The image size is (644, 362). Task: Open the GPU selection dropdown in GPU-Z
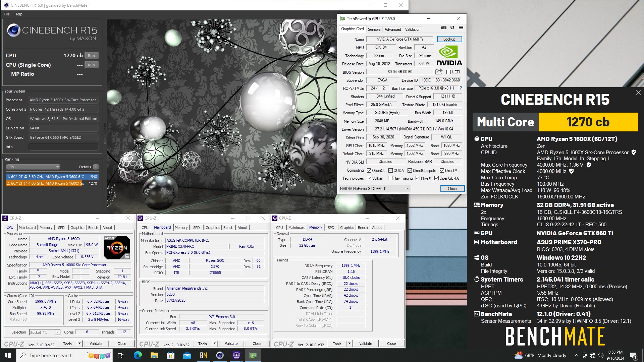point(375,189)
